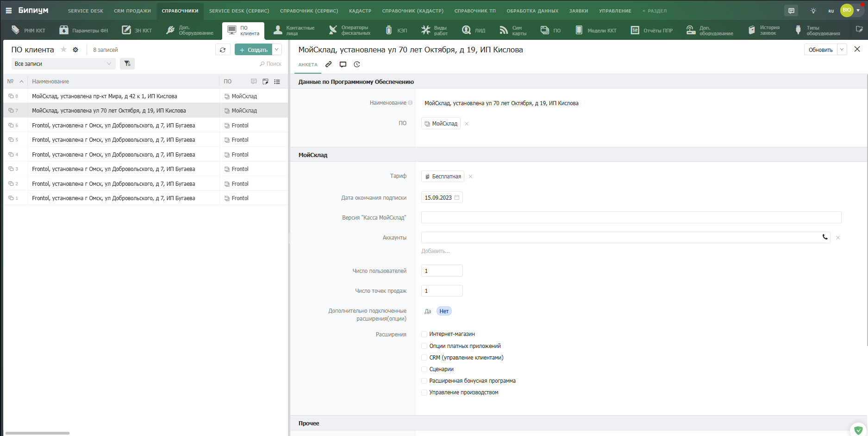Open the comments icon in record

343,64
